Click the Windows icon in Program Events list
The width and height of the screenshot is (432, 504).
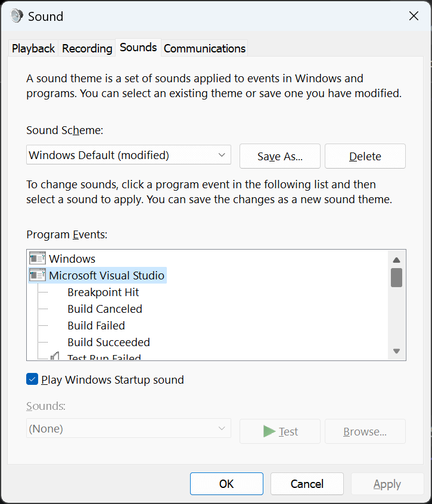(36, 259)
